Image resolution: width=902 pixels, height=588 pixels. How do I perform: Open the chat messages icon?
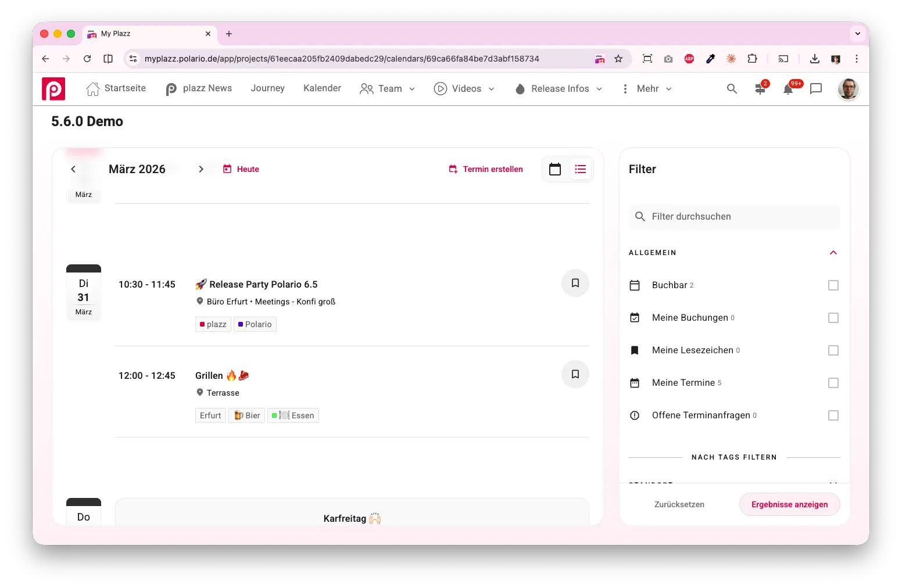pos(816,89)
